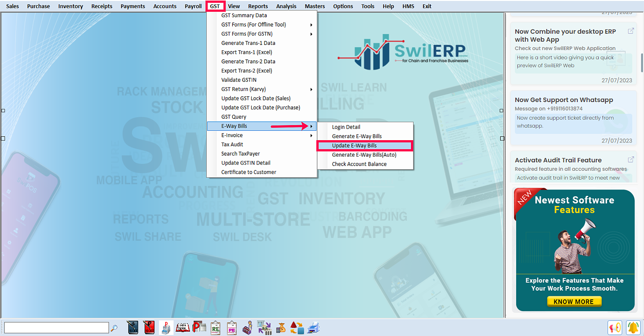644x336 pixels.
Task: Open the HMS menu
Action: [x=408, y=6]
